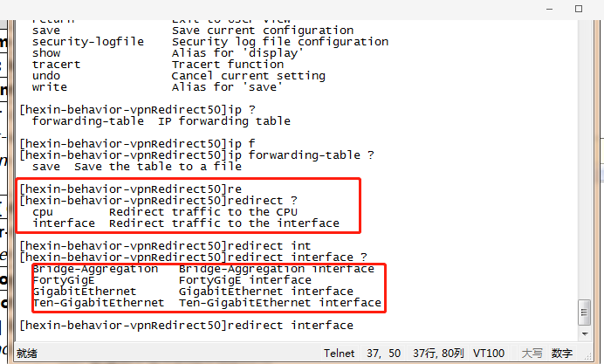The width and height of the screenshot is (604, 364).
Task: Click the scrollbar thumb in the terminal
Action: click(584, 310)
